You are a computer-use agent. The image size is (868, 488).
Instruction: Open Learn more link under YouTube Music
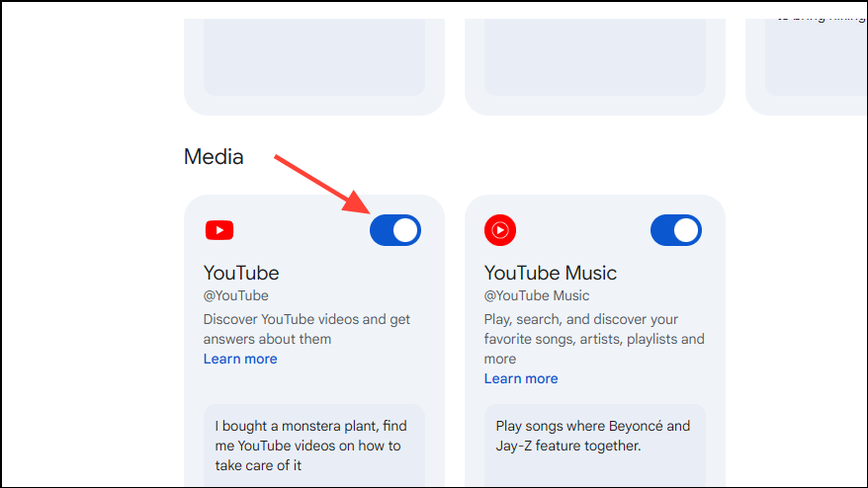click(521, 378)
